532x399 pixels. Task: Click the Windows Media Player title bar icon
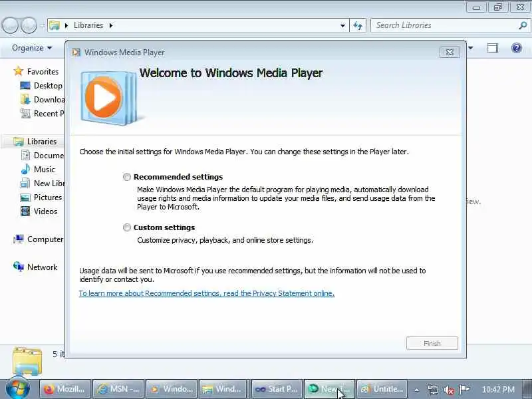coord(76,53)
